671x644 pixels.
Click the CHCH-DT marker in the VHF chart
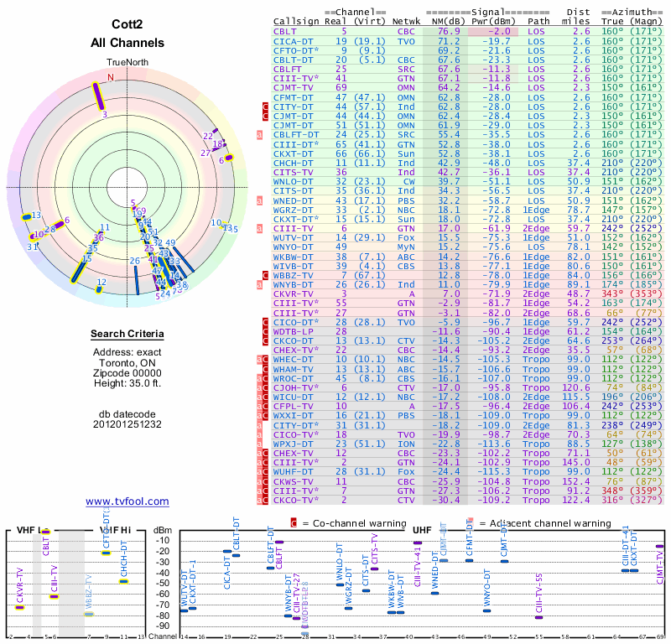click(x=123, y=581)
